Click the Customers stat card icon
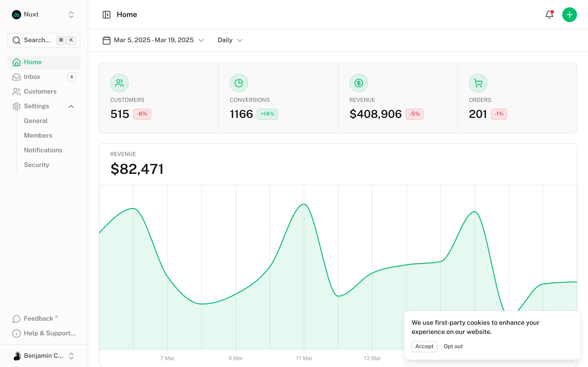Image resolution: width=588 pixels, height=367 pixels. pos(119,83)
